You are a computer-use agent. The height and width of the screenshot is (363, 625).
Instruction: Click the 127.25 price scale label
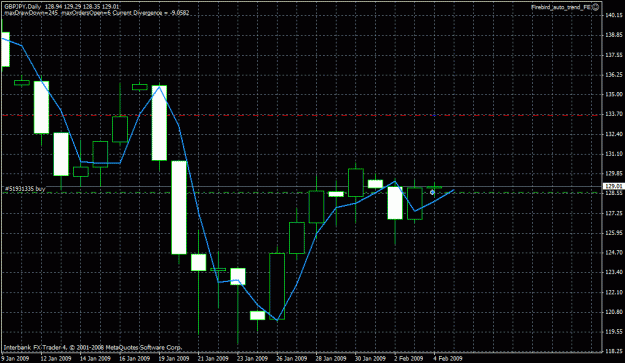pos(614,213)
